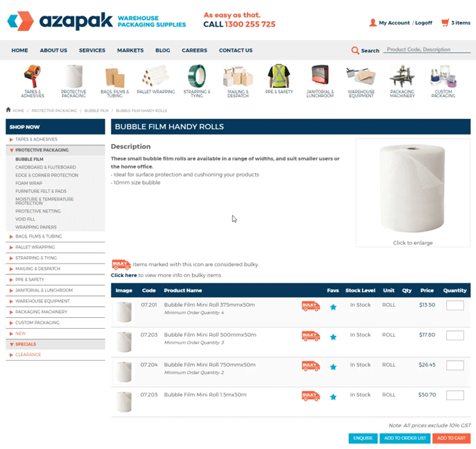This screenshot has width=476, height=449.
Task: Go to the Contact Us menu item
Action: [235, 50]
